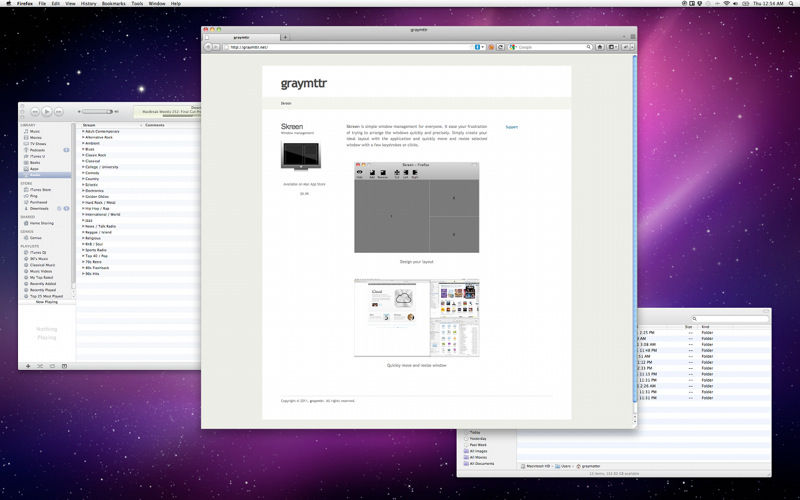Select TV Shows in the iTunes sidebar
Screen dimensions: 800x500
38,144
